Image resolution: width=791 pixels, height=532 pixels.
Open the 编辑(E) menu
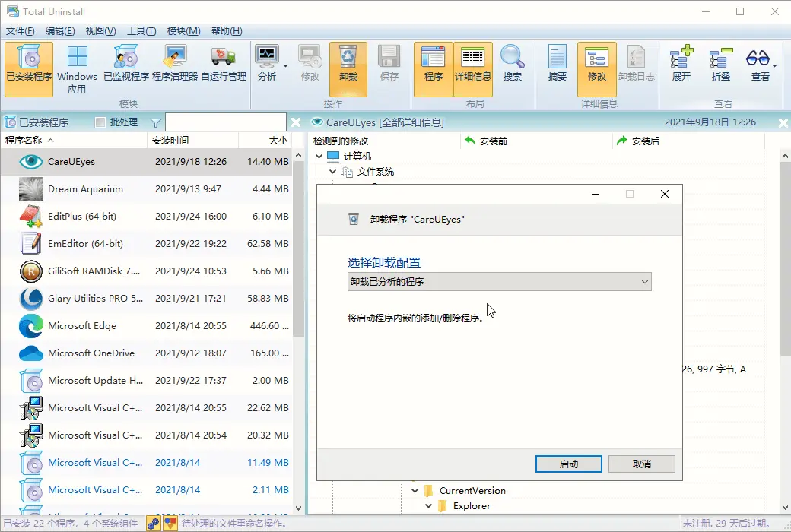pos(60,30)
